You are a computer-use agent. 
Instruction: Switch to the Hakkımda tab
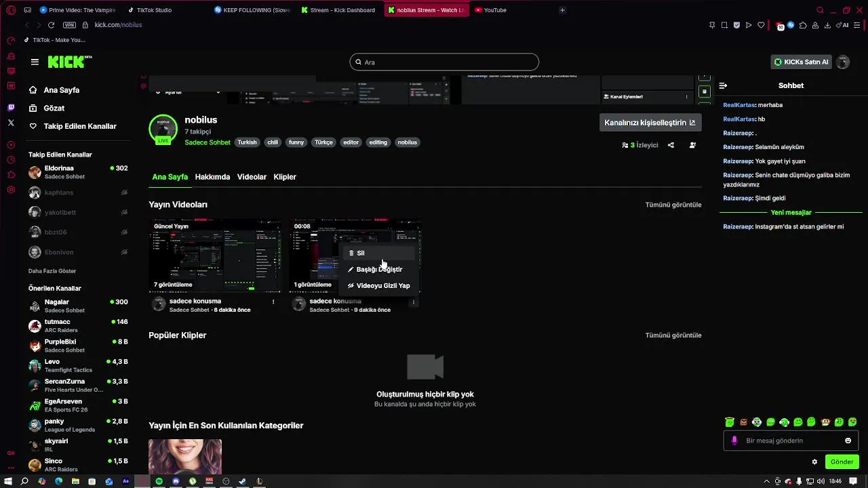(x=212, y=177)
